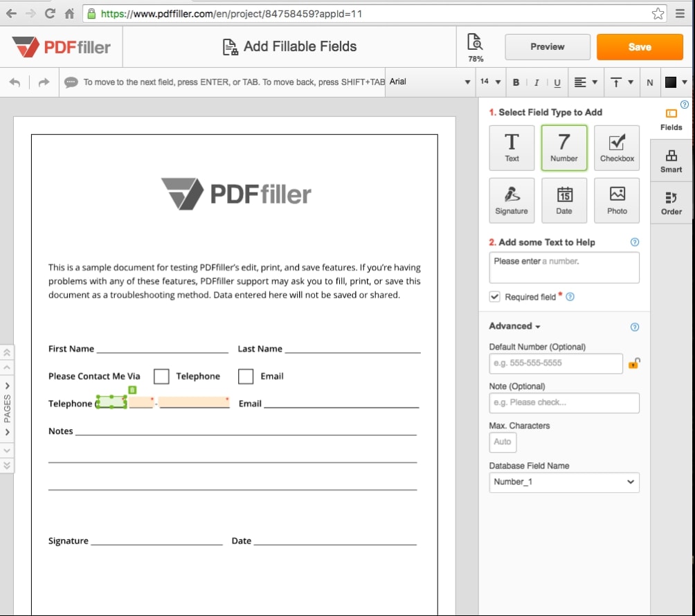Bookmark this page with the star

click(658, 14)
